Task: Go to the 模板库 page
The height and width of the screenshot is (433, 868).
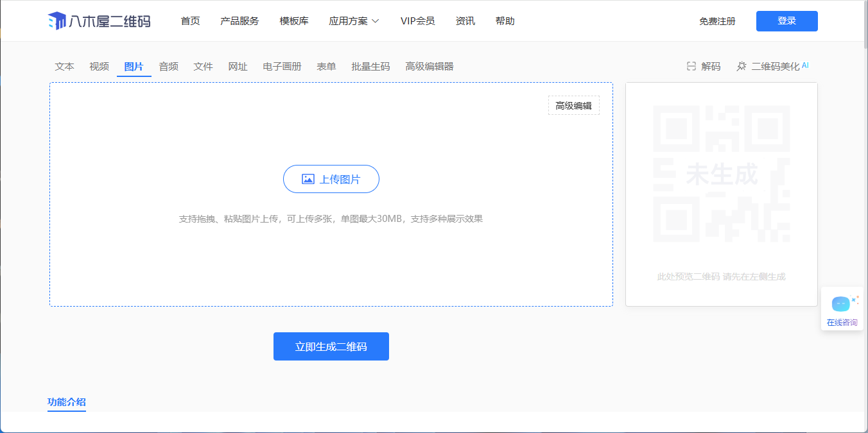Action: (294, 21)
